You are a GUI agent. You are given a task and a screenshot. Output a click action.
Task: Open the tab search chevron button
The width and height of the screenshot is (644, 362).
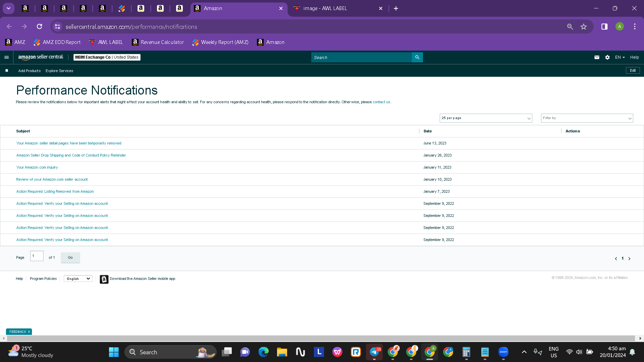pyautogui.click(x=9, y=8)
